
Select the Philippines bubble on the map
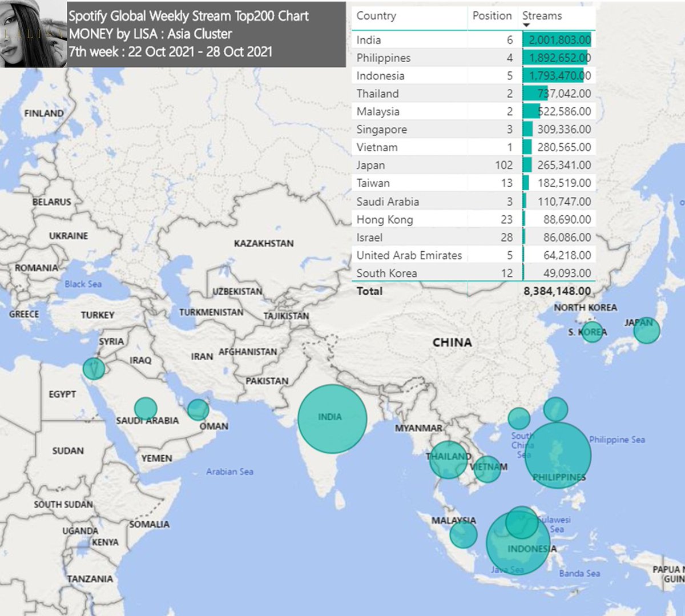(558, 455)
